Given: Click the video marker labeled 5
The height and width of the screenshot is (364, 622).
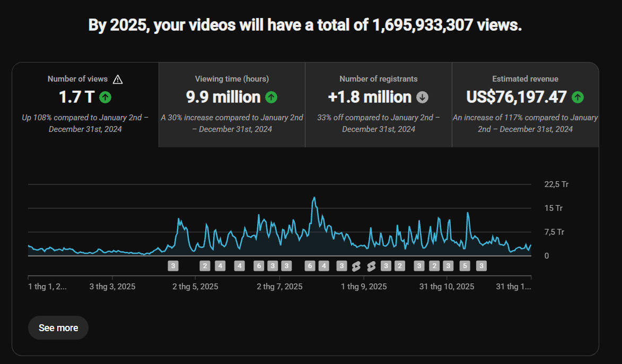Looking at the screenshot, I should [x=465, y=266].
